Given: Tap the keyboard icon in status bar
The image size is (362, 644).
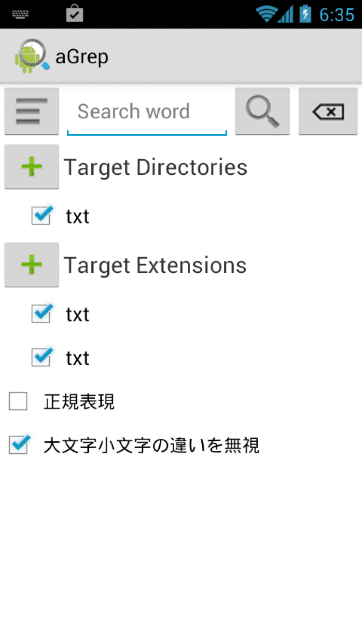Looking at the screenshot, I should [20, 14].
